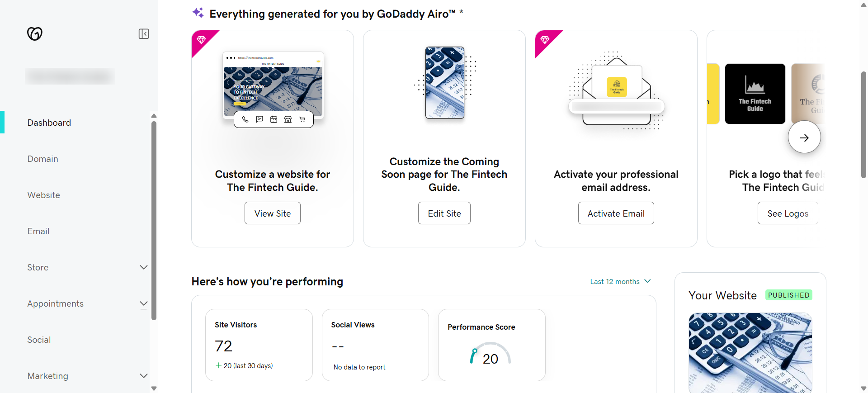Screen dimensions: 868x393
Task: Expand the Store menu chevron
Action: (144, 267)
